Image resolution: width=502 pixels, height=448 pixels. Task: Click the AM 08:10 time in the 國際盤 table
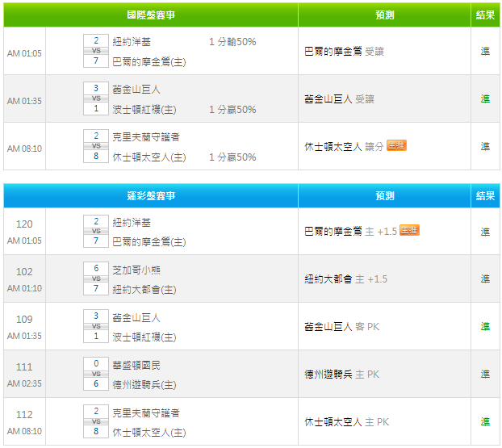point(24,149)
